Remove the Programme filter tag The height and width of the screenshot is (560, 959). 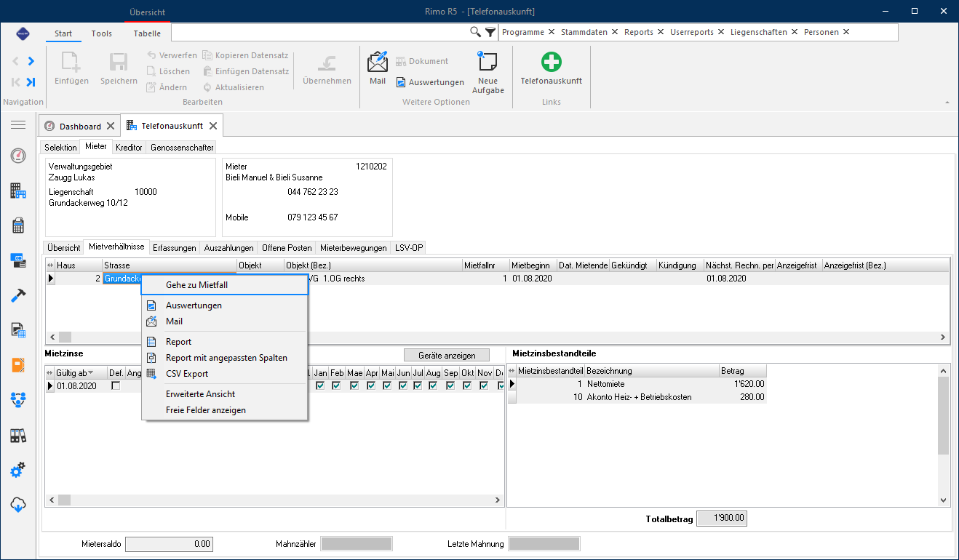click(552, 32)
